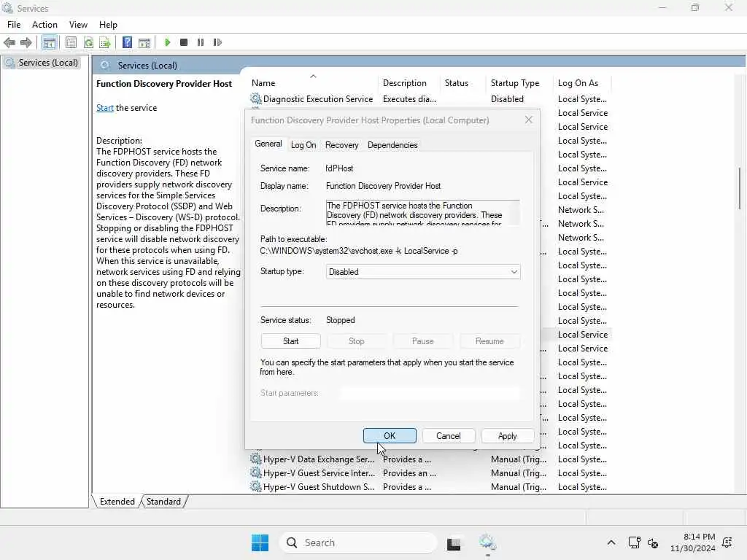Image resolution: width=747 pixels, height=560 pixels.
Task: Switch to the Dependencies tab
Action: point(392,145)
